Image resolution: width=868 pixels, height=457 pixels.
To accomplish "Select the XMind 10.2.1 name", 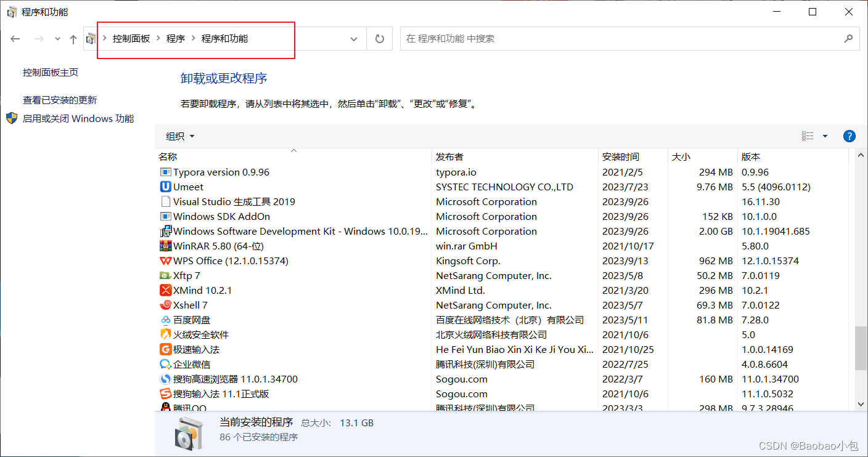I will [x=203, y=291].
